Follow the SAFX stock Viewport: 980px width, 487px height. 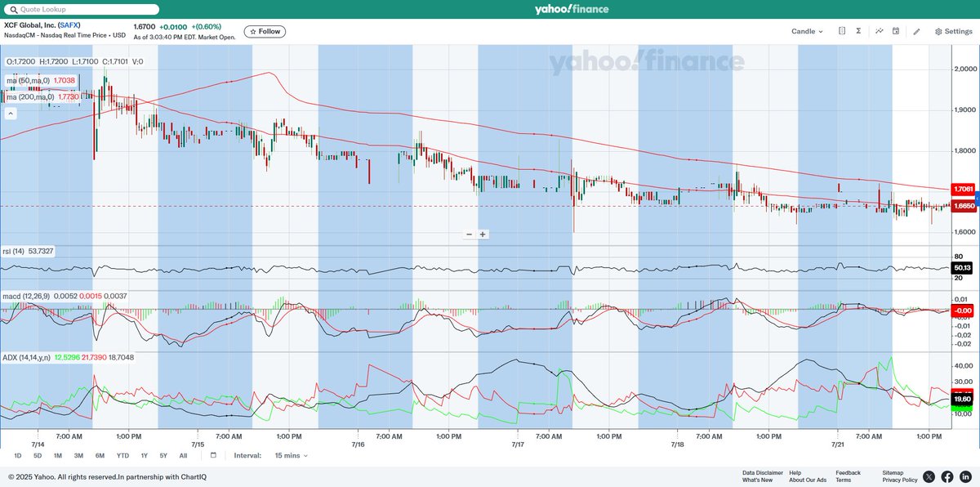coord(265,31)
